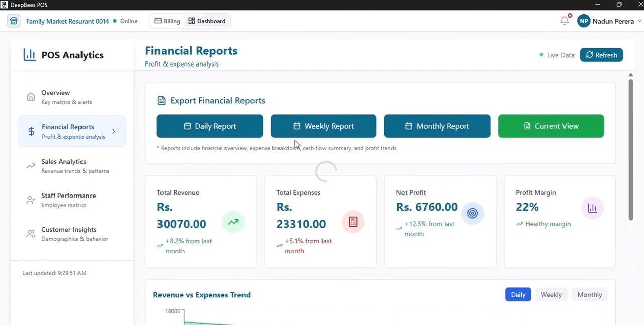The image size is (644, 325).
Task: Click the Revenue vs Expenses Trend heading
Action: pos(202,295)
